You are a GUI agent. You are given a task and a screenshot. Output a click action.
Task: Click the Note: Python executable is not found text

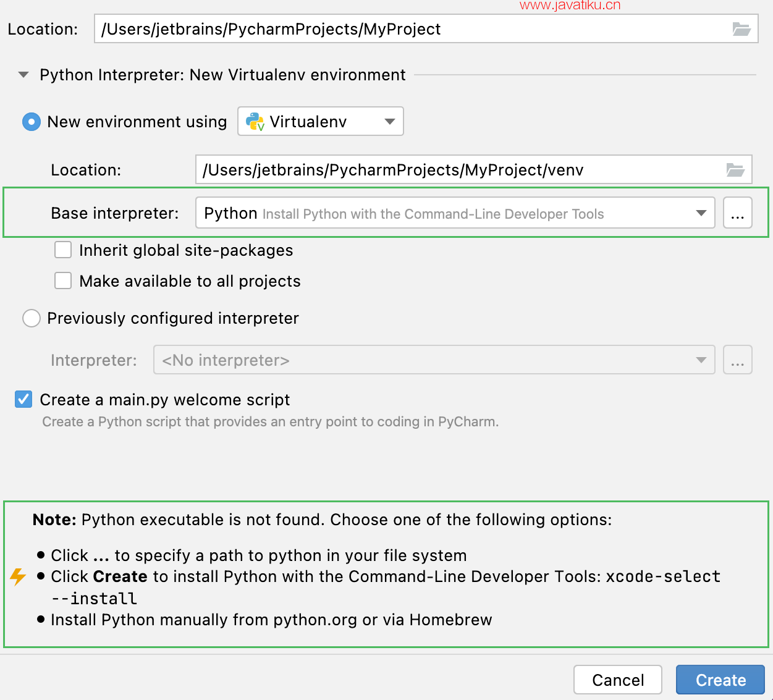[322, 520]
